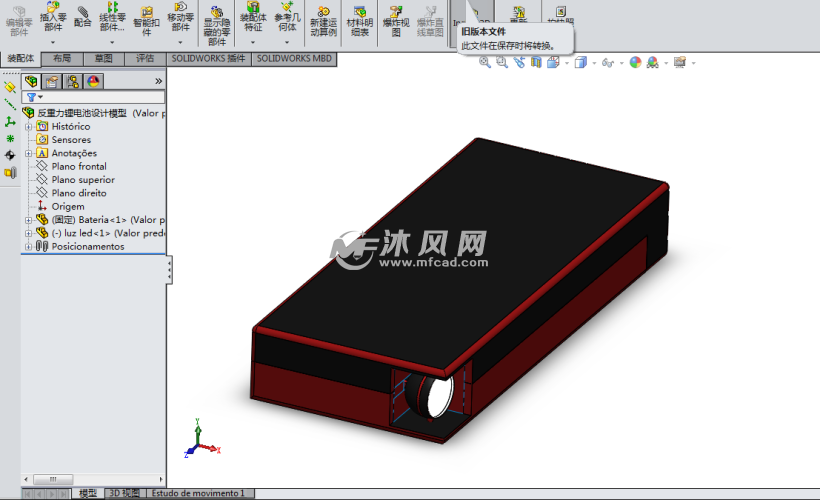Switch to the 装配体 ribbon tab
The width and height of the screenshot is (820, 500).
(x=20, y=59)
